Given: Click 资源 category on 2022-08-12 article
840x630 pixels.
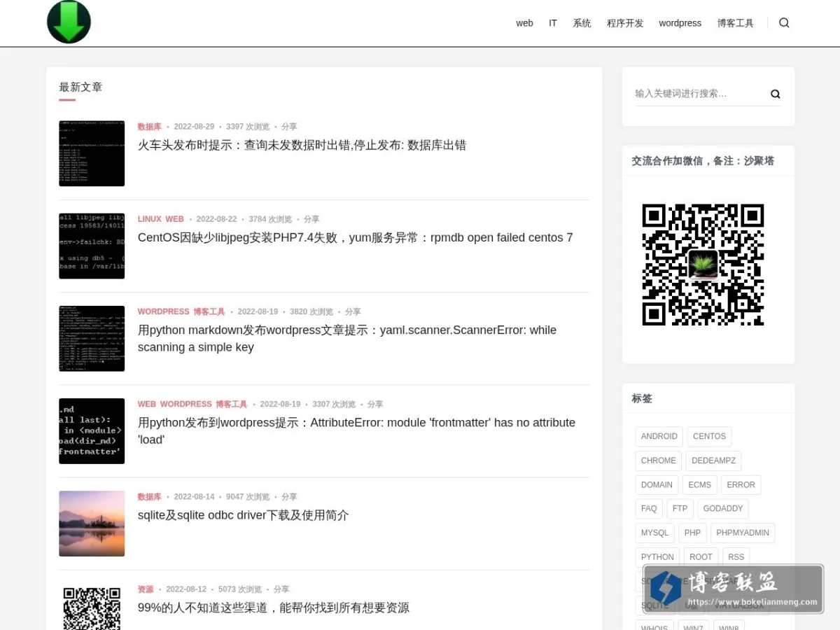Looking at the screenshot, I should click(x=146, y=589).
